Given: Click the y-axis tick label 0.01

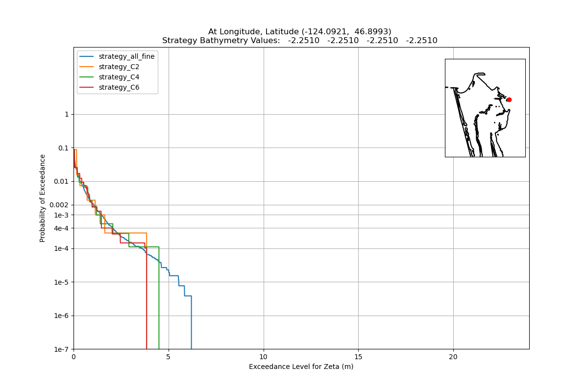Looking at the screenshot, I should 62,181.
